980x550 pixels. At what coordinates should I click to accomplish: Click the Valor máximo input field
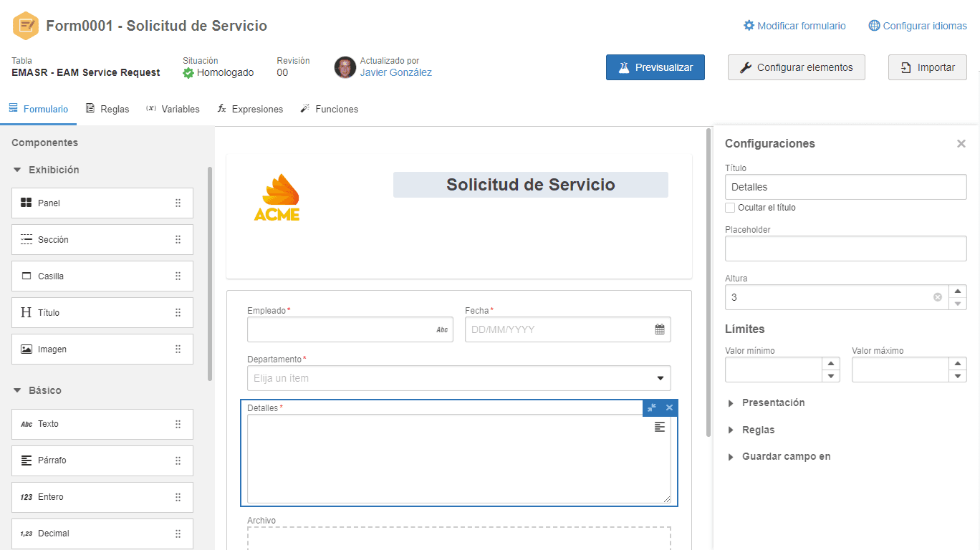[x=900, y=370]
